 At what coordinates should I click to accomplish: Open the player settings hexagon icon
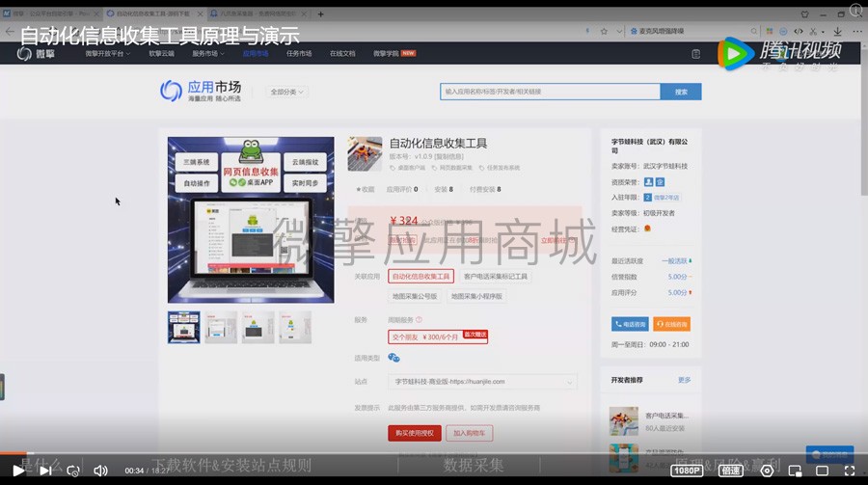[x=767, y=471]
